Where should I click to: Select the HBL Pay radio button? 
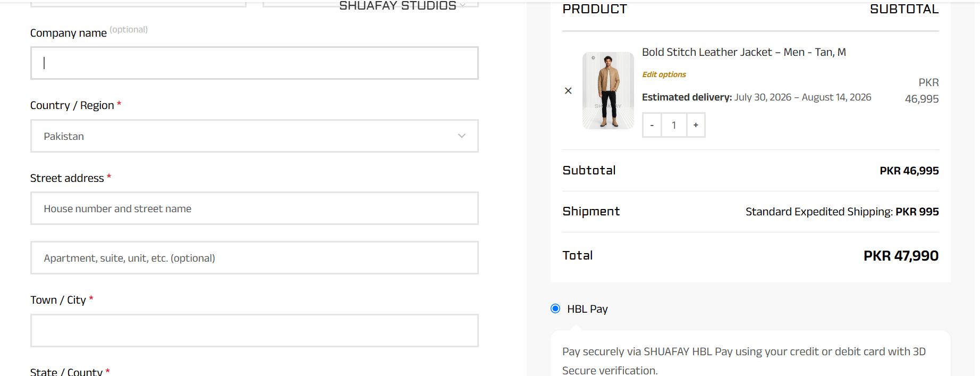point(555,308)
